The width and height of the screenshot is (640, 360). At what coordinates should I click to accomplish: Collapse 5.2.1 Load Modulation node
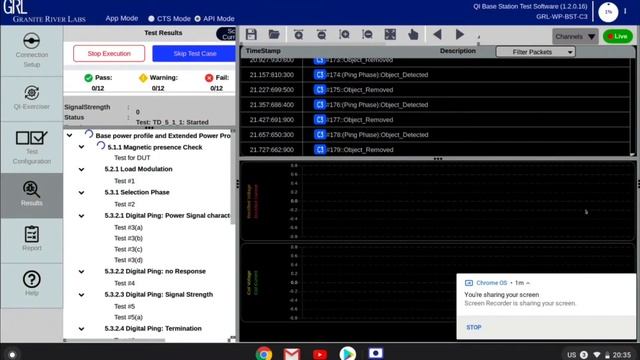(82, 169)
